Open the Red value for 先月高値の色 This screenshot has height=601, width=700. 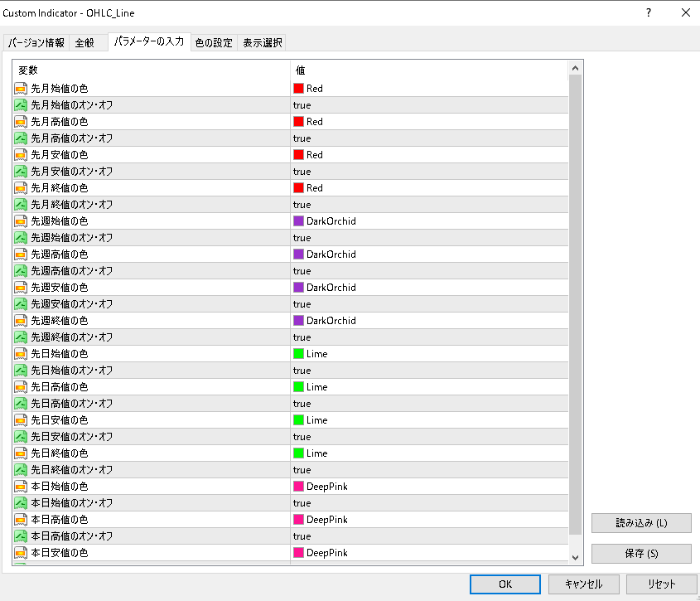point(314,122)
